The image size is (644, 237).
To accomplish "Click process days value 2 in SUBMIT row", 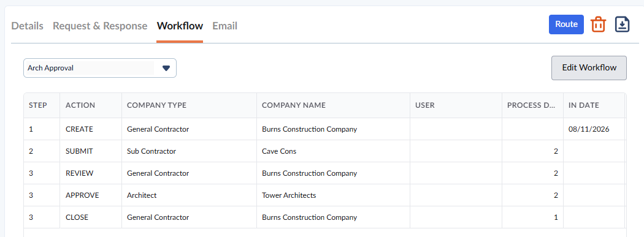I will point(556,151).
